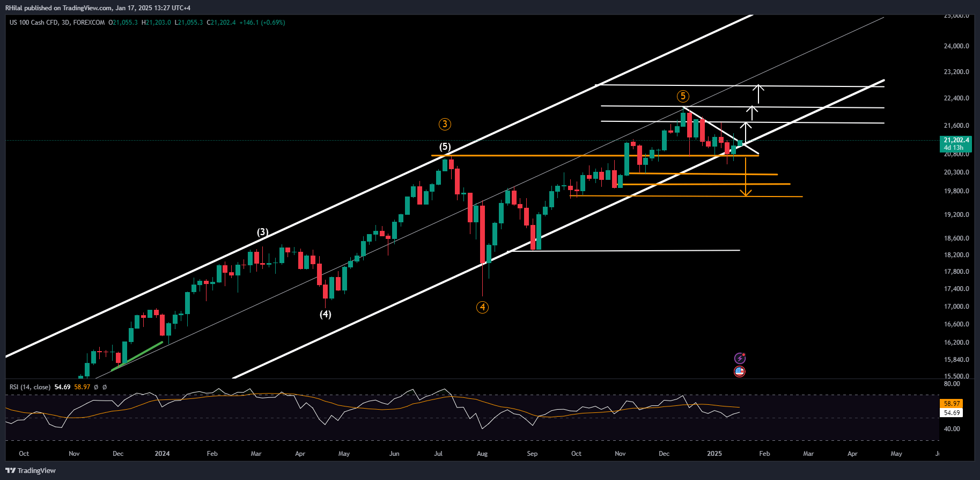Image resolution: width=980 pixels, height=480 pixels.
Task: Click the 80.00 RSI scale label
Action: click(952, 384)
